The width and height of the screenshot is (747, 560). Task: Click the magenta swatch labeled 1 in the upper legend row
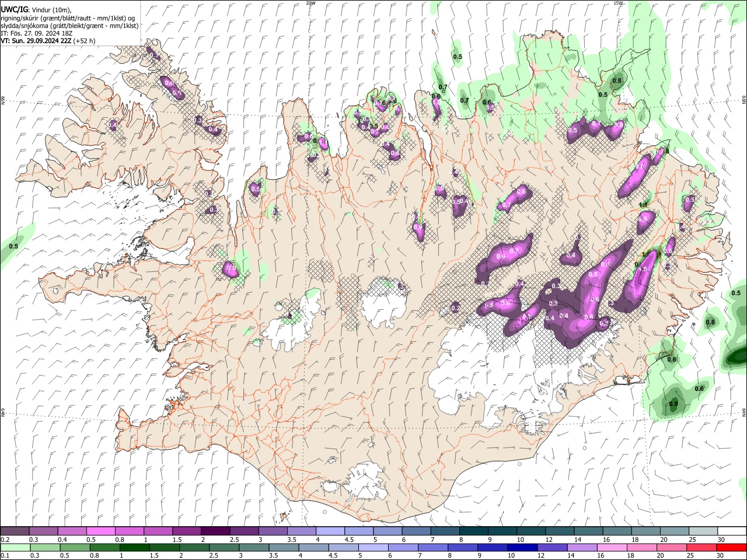[158, 531]
